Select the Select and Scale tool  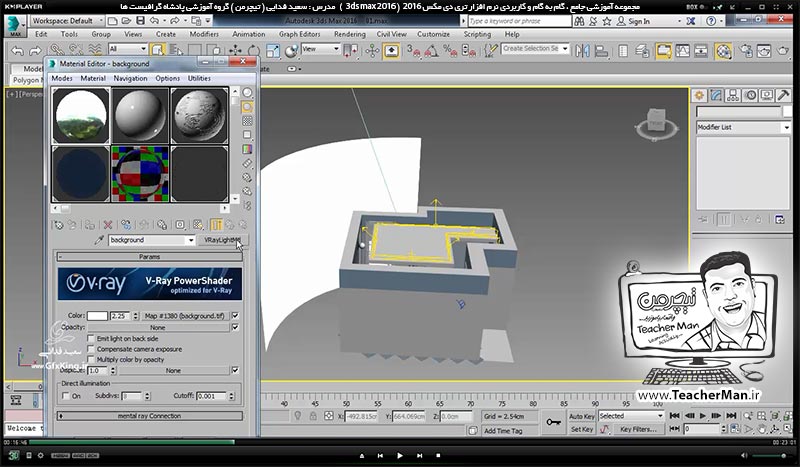(x=273, y=51)
